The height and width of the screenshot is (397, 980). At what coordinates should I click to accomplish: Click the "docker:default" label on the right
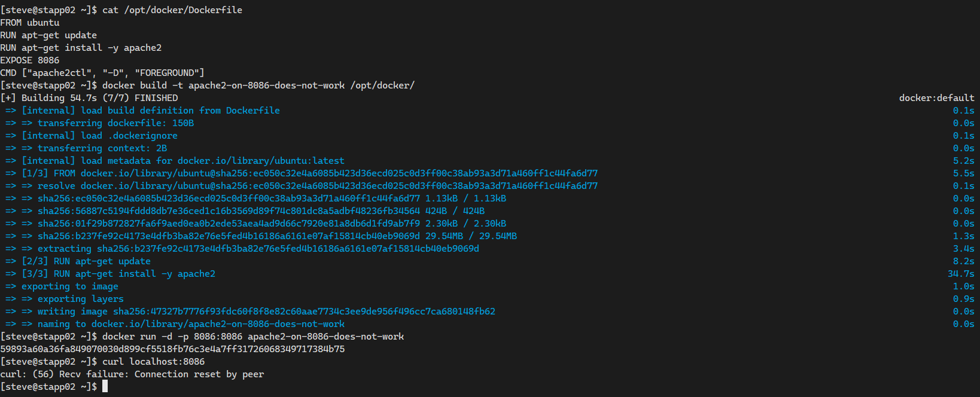(x=936, y=98)
